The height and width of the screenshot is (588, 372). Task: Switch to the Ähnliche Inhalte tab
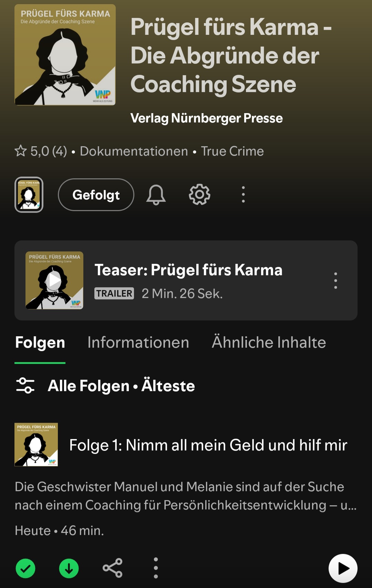click(269, 342)
